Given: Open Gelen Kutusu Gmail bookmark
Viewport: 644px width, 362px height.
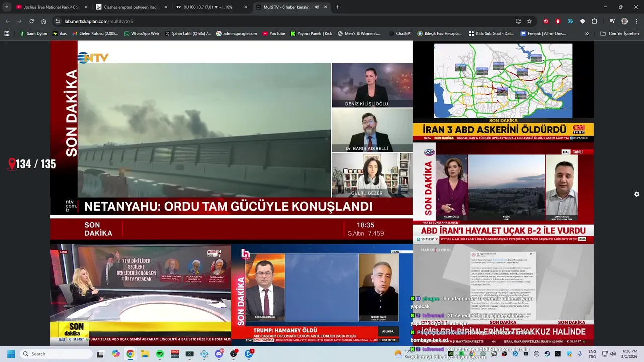Looking at the screenshot, I should point(95,34).
